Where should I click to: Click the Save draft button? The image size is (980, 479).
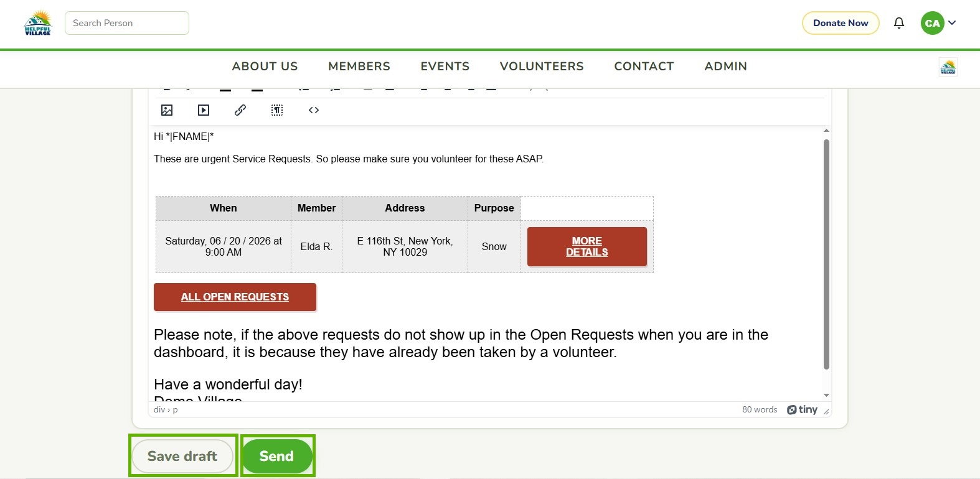182,456
